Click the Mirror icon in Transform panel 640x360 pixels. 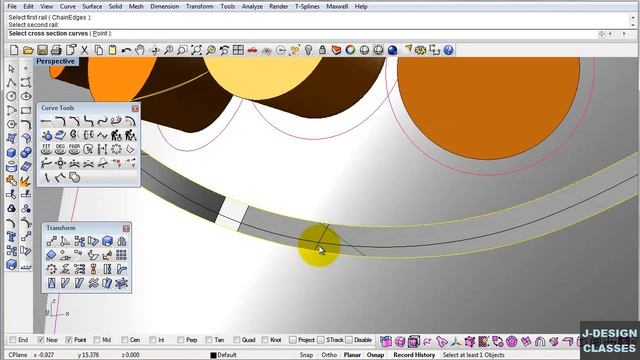coord(121,241)
